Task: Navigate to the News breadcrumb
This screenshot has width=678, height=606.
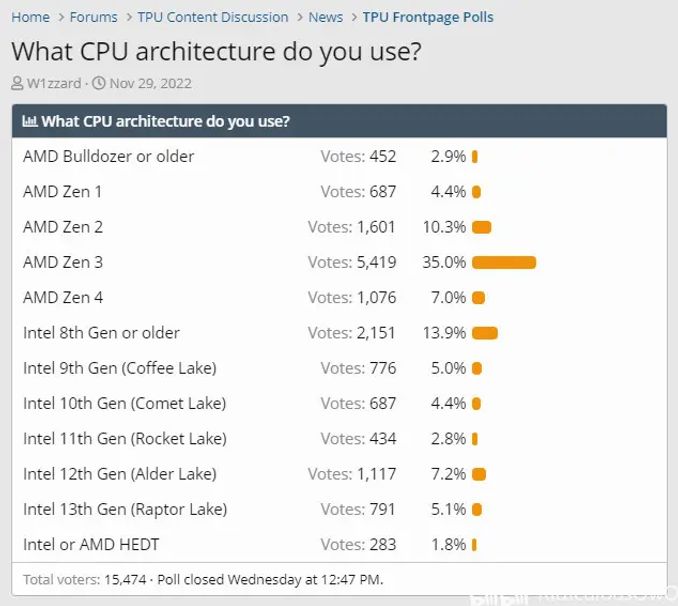Action: [326, 17]
